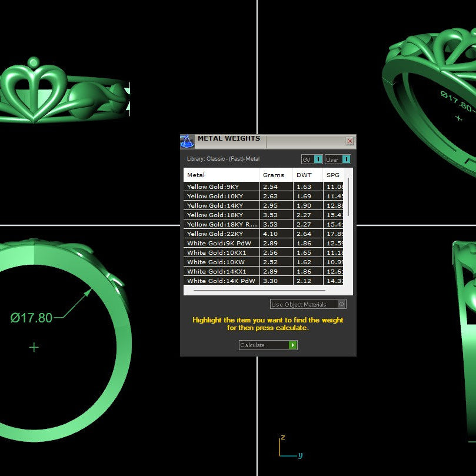Viewport: 476px width, 476px height.
Task: Click the Grams column header
Action: click(x=273, y=175)
